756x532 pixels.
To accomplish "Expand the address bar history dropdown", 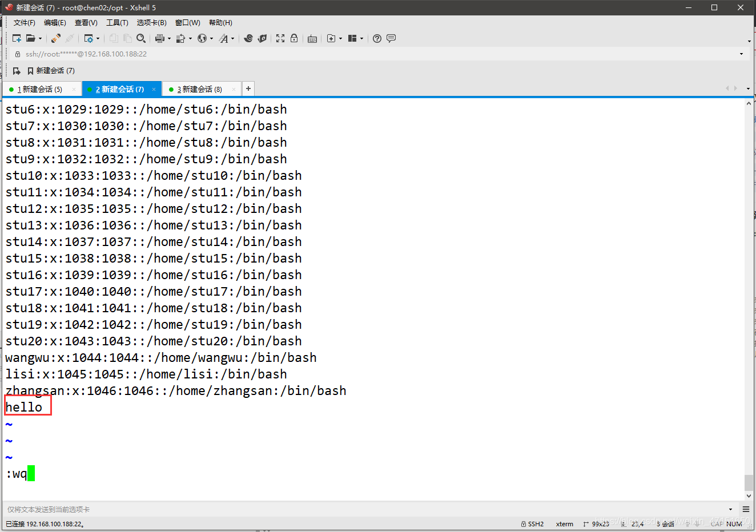I will [741, 54].
